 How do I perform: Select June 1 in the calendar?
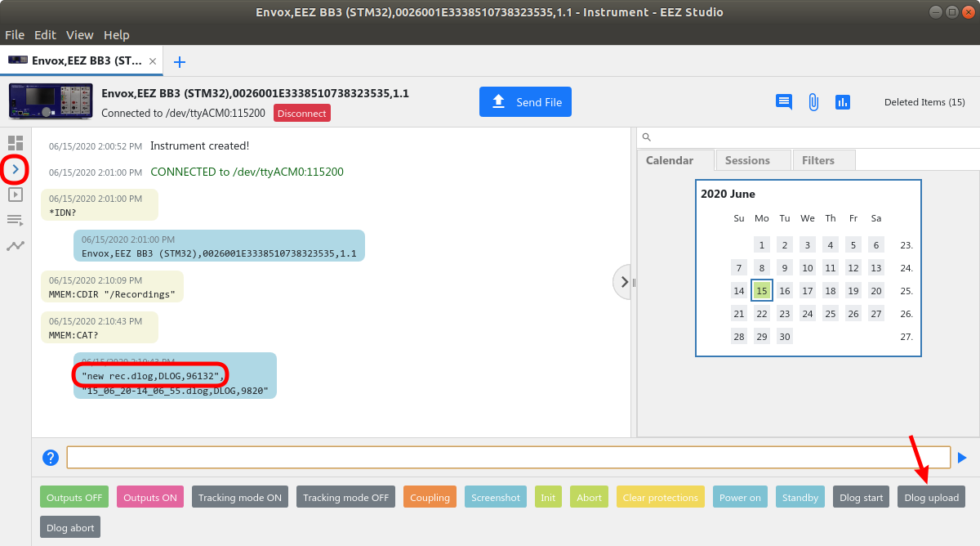point(762,244)
